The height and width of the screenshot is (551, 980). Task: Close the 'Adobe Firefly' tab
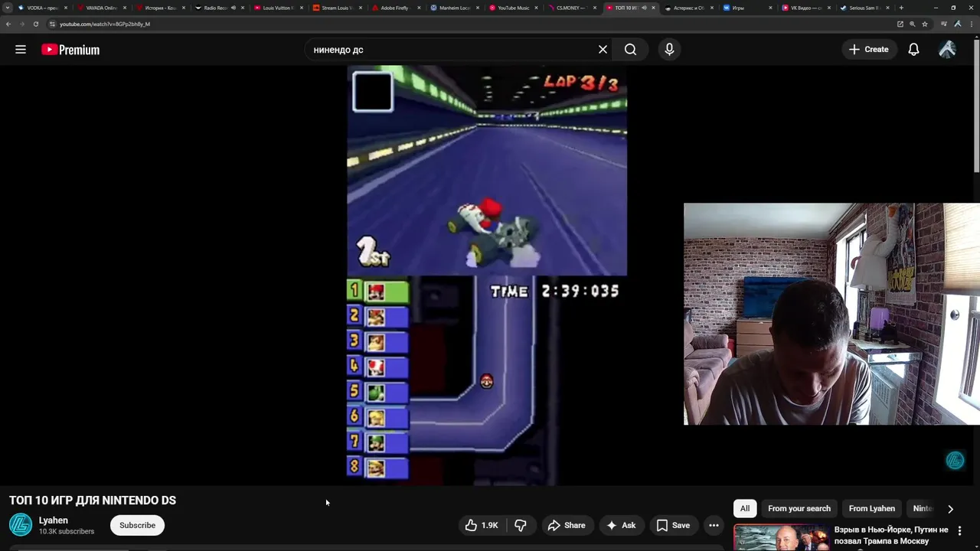[420, 8]
